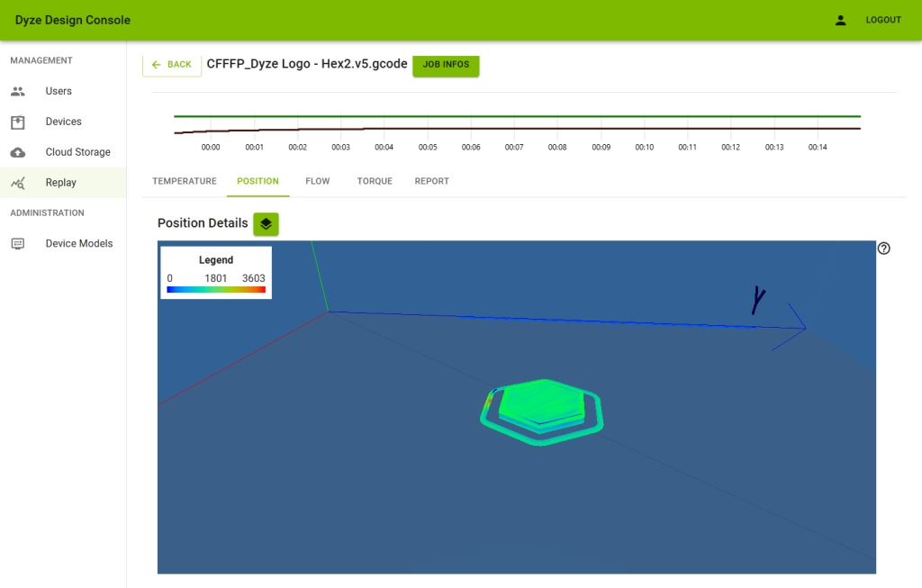Switch to the Temperature tab
This screenshot has height=588, width=922.
[x=184, y=181]
